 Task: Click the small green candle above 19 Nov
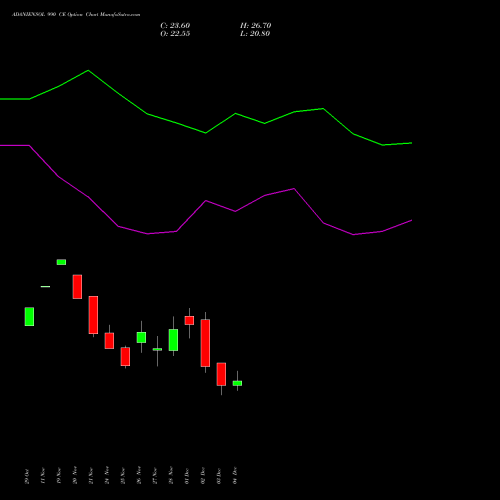coord(61,262)
